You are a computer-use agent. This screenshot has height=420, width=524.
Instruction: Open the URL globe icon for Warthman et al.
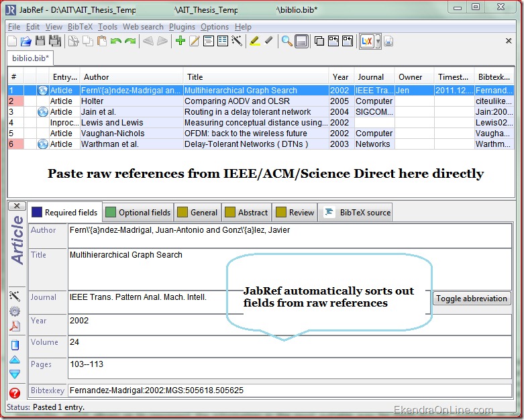[43, 144]
